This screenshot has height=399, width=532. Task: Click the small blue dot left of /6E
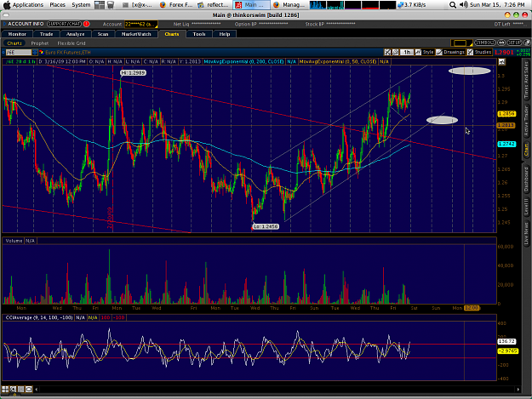click(x=3, y=53)
